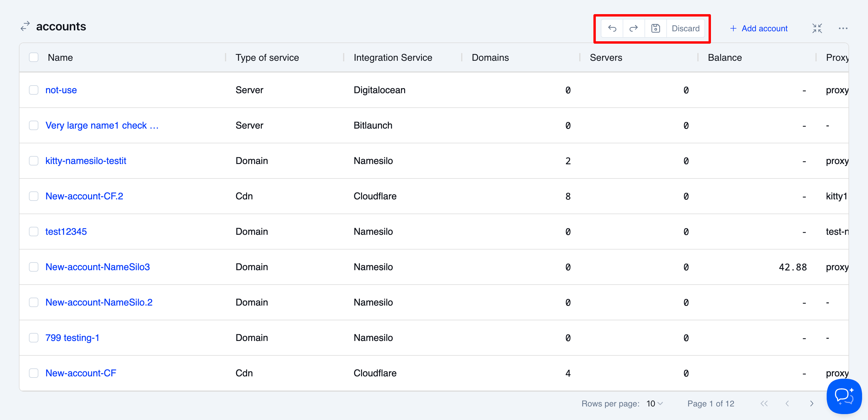The width and height of the screenshot is (868, 420).
Task: Click the redo arrow icon
Action: point(634,29)
